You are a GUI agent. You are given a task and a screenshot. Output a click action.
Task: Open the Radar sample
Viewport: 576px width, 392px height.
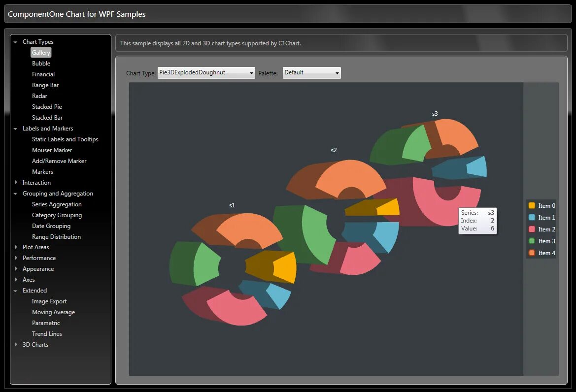point(40,96)
